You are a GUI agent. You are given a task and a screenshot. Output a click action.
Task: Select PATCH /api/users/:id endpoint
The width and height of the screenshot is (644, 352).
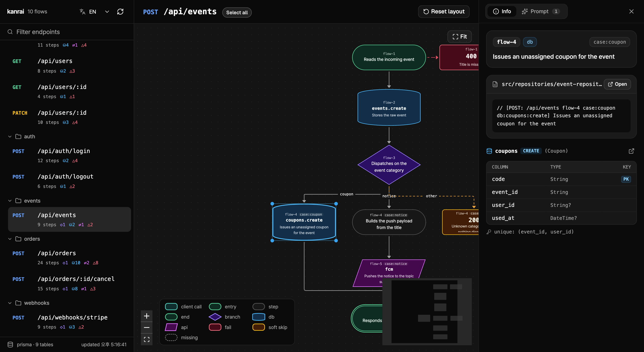tap(69, 117)
